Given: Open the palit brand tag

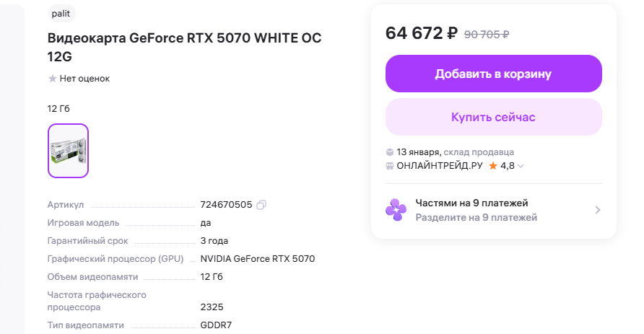Looking at the screenshot, I should pyautogui.click(x=61, y=13).
